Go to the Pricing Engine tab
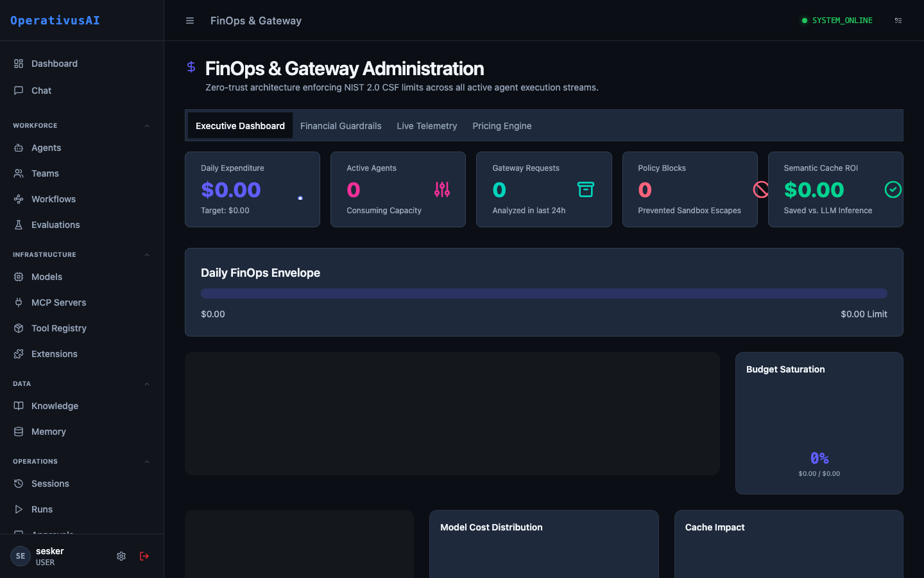This screenshot has height=578, width=924. tap(502, 126)
